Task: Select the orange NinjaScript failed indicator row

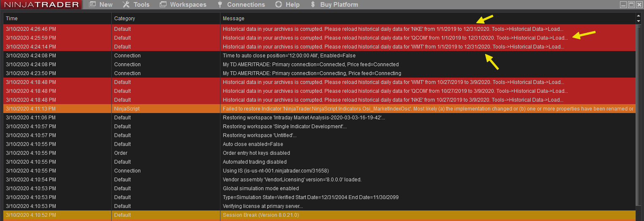Action: [x=295, y=109]
